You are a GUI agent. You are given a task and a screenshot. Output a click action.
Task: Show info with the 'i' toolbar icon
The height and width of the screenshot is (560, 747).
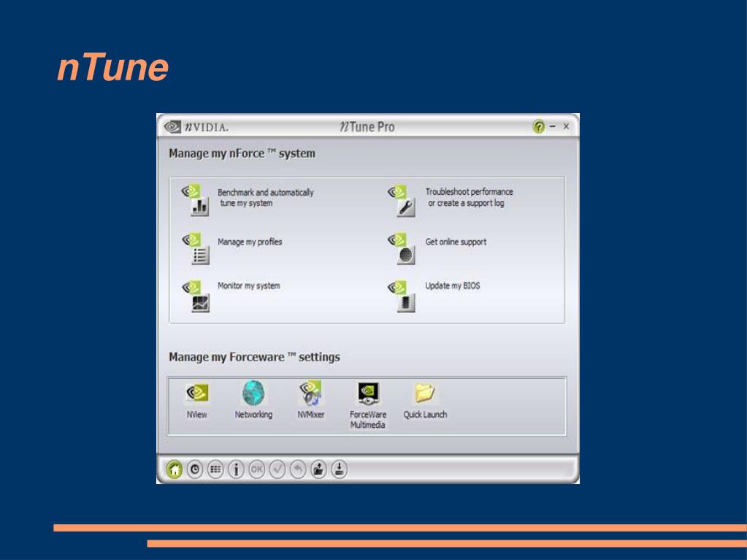tap(236, 469)
